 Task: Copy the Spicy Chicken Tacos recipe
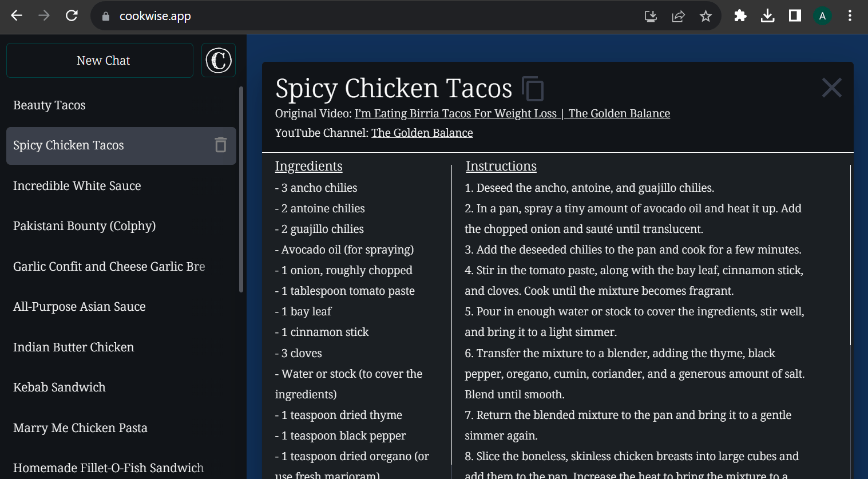[x=533, y=89]
